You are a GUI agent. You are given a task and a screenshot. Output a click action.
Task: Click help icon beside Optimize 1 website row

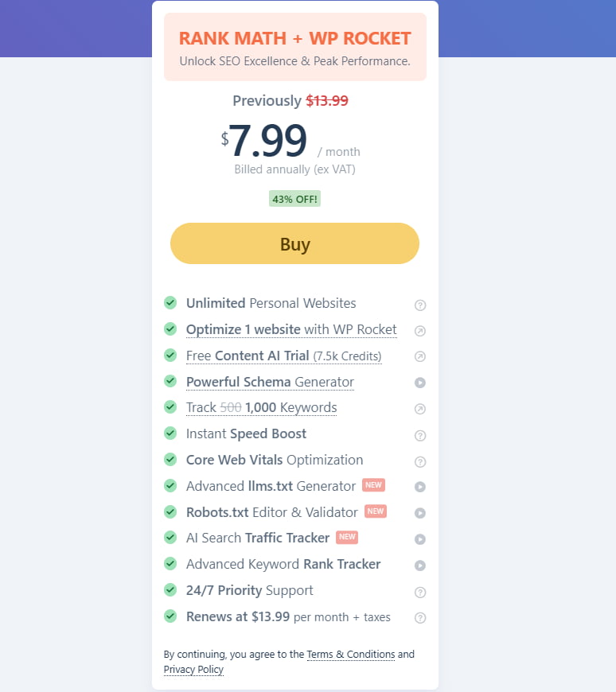click(420, 330)
